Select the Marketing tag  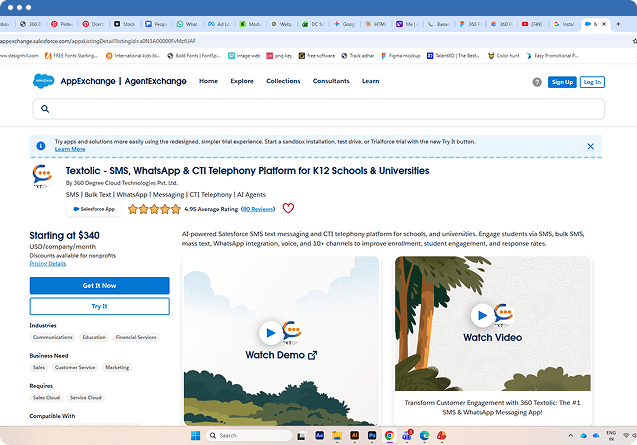(117, 367)
